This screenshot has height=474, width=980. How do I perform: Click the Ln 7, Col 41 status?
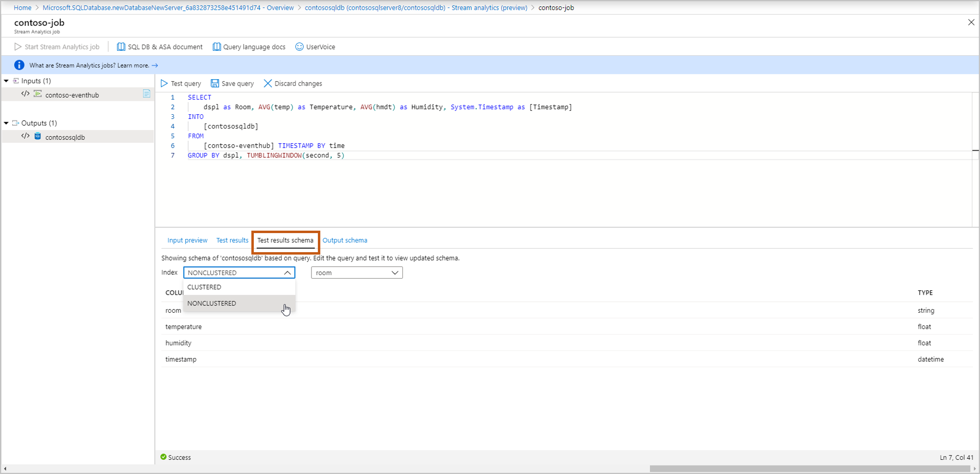[x=957, y=457]
